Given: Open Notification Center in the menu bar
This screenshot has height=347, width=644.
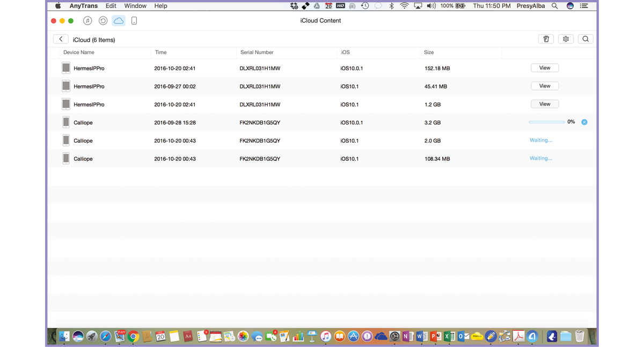Looking at the screenshot, I should coord(584,6).
